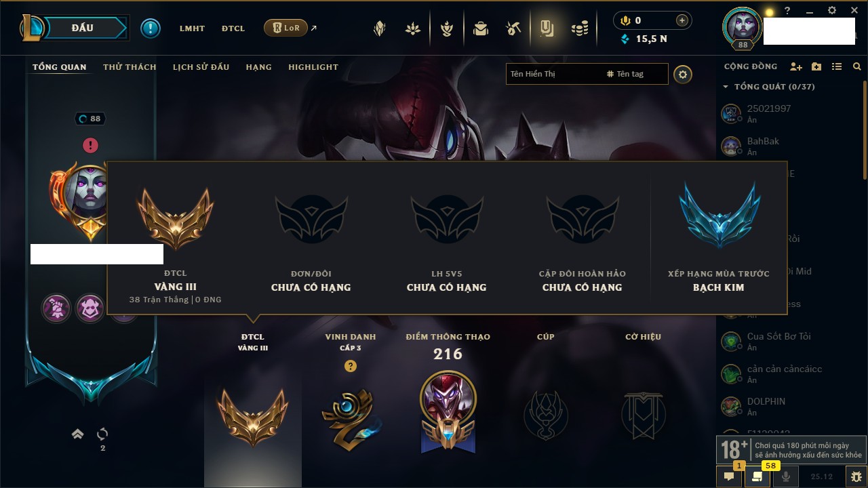
Task: Click the add folder icon in social panel
Action: tap(816, 66)
